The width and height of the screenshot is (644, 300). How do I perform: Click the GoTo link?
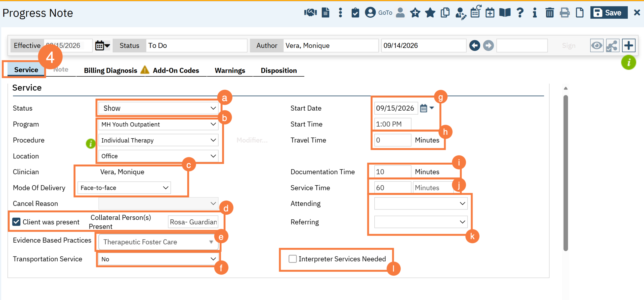point(385,13)
